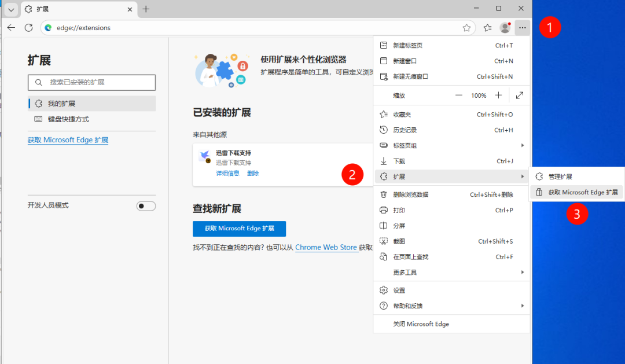This screenshot has height=364, width=625.
Task: Zoom in with the plus button
Action: [x=498, y=95]
